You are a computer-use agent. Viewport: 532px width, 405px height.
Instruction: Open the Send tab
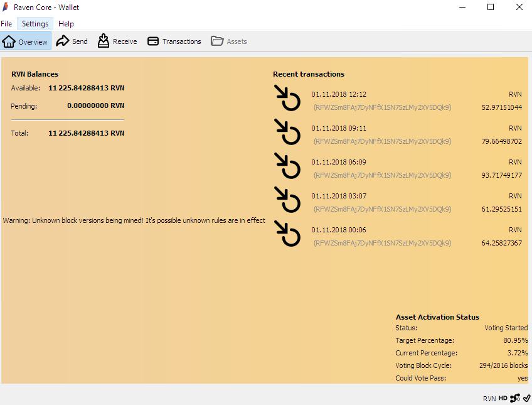[72, 41]
